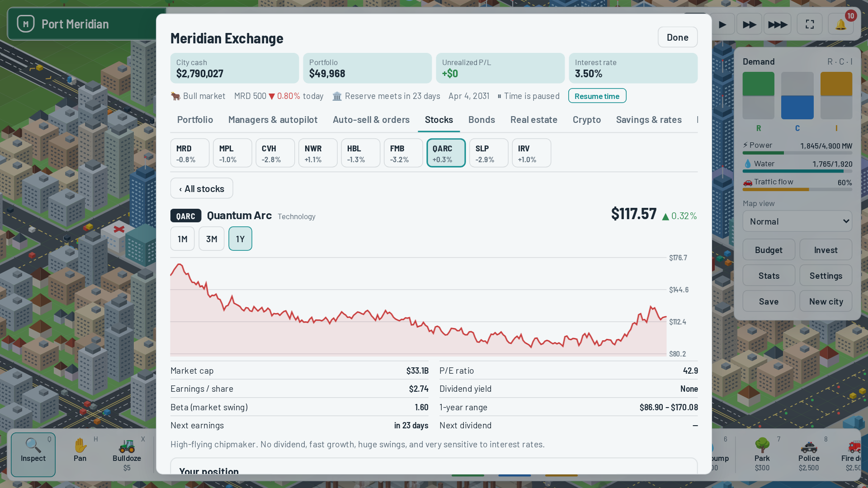Open the Budget panel
Viewport: 868px width, 488px height.
(769, 250)
